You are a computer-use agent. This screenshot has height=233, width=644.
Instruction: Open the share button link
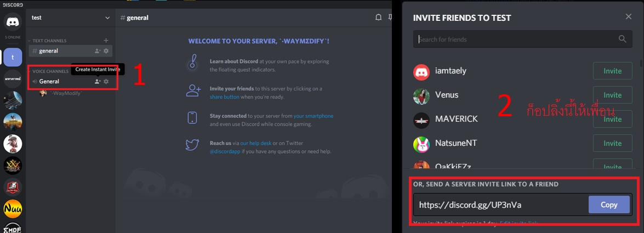(x=224, y=97)
